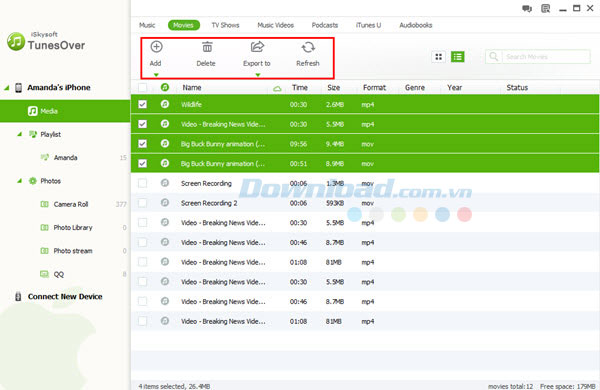The height and width of the screenshot is (390, 600).
Task: Click the Photo stream album icon
Action: tap(44, 251)
